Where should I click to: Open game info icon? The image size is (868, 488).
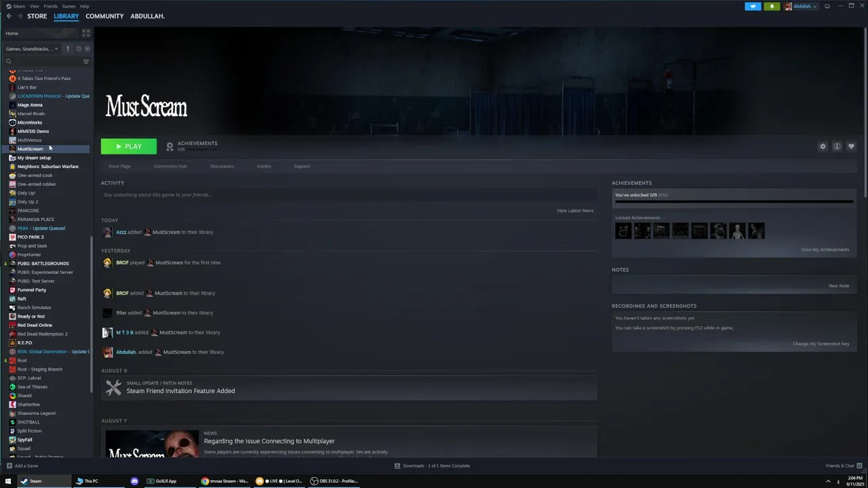tap(837, 146)
